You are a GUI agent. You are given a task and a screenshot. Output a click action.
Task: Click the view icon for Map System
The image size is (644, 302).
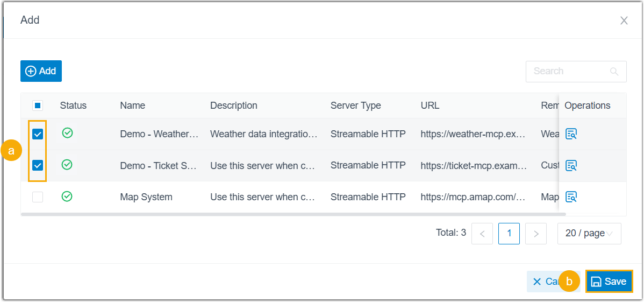[571, 197]
